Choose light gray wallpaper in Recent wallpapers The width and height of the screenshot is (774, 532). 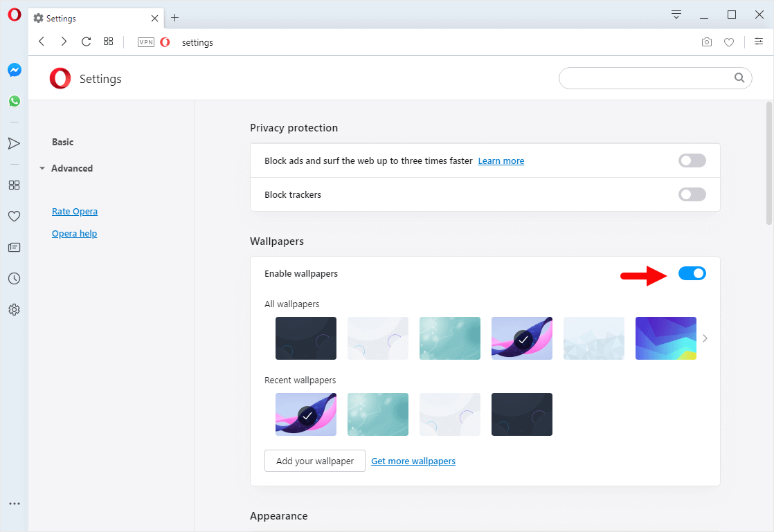(450, 414)
